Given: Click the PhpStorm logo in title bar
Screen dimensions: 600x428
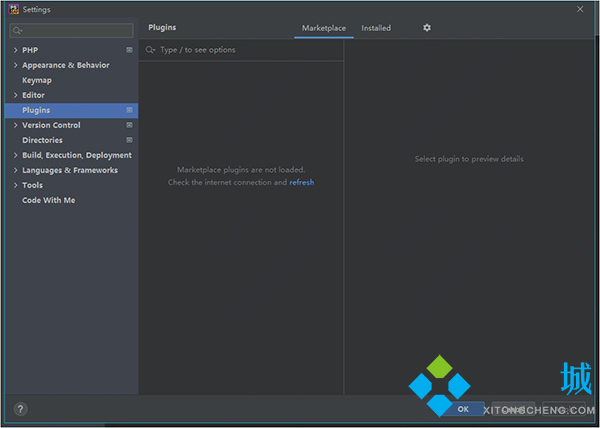Looking at the screenshot, I should [12, 9].
